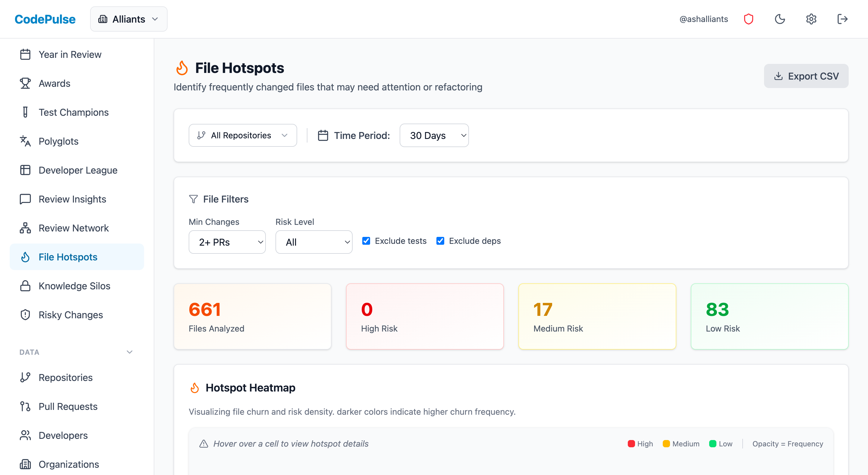Click the logout icon in the header
868x475 pixels.
click(x=842, y=19)
